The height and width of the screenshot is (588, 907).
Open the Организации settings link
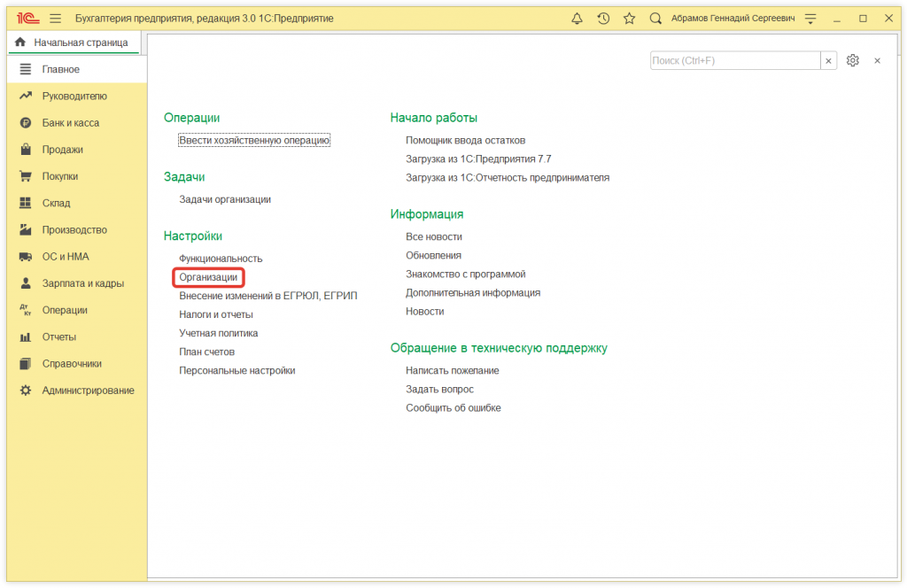coord(208,276)
